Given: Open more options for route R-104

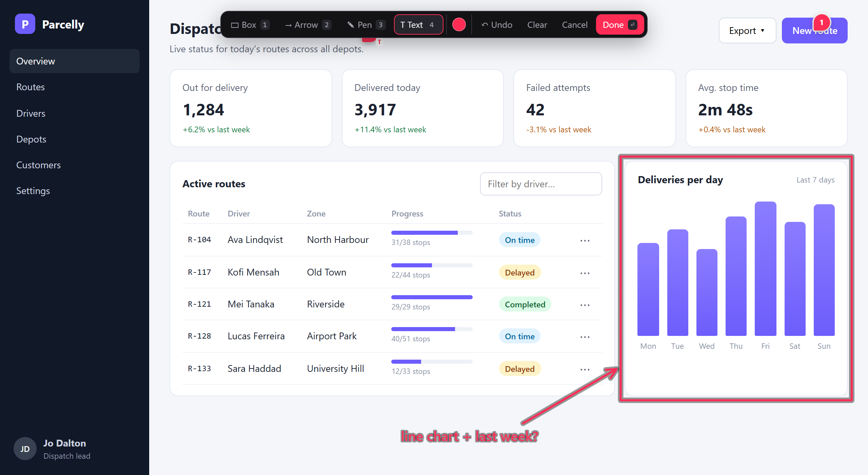Looking at the screenshot, I should (x=585, y=241).
